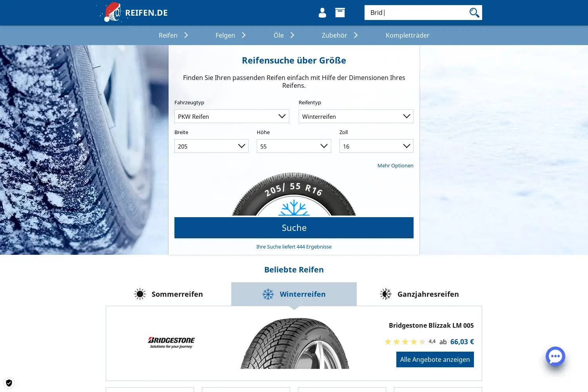588x392 pixels.
Task: Open the Öle navigation item
Action: 279,35
